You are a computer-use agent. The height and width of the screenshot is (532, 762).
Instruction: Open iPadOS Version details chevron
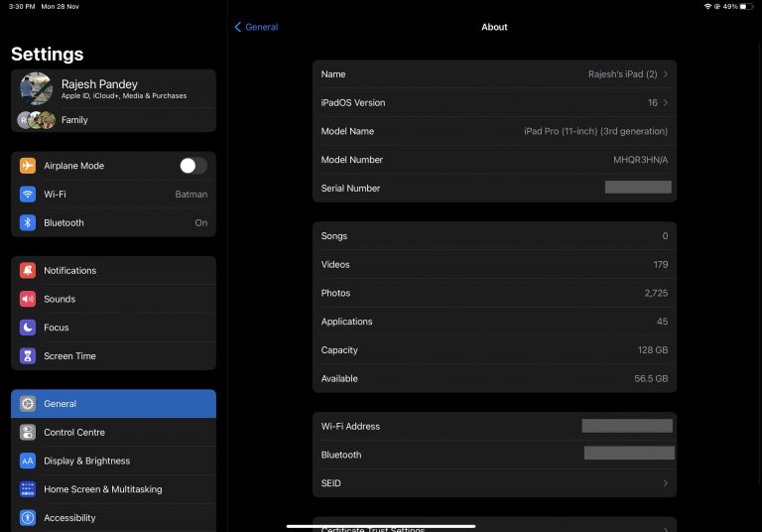[666, 102]
